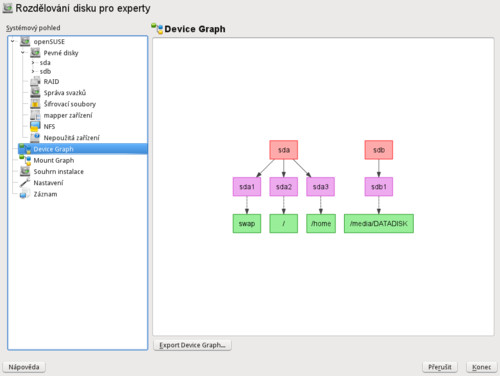This screenshot has width=500, height=376.
Task: Click the RAID icon in the tree
Action: [35, 82]
